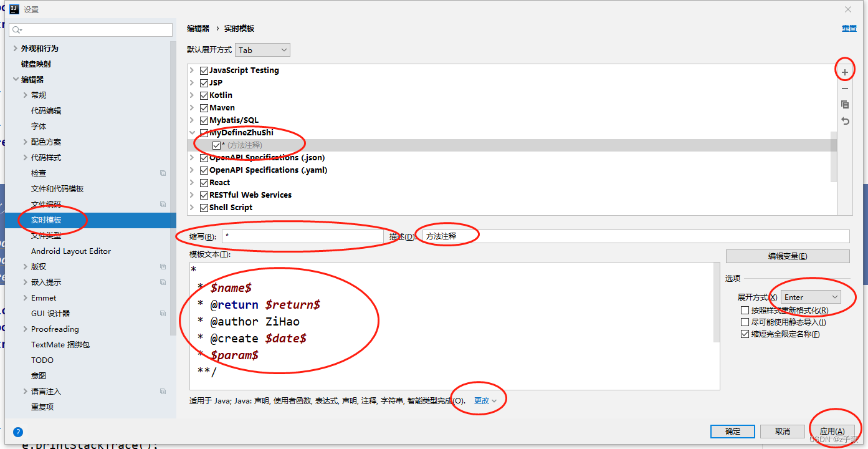Open 默认展开方式 Tab dropdown
Viewport: 868px width, 449px height.
click(x=262, y=50)
